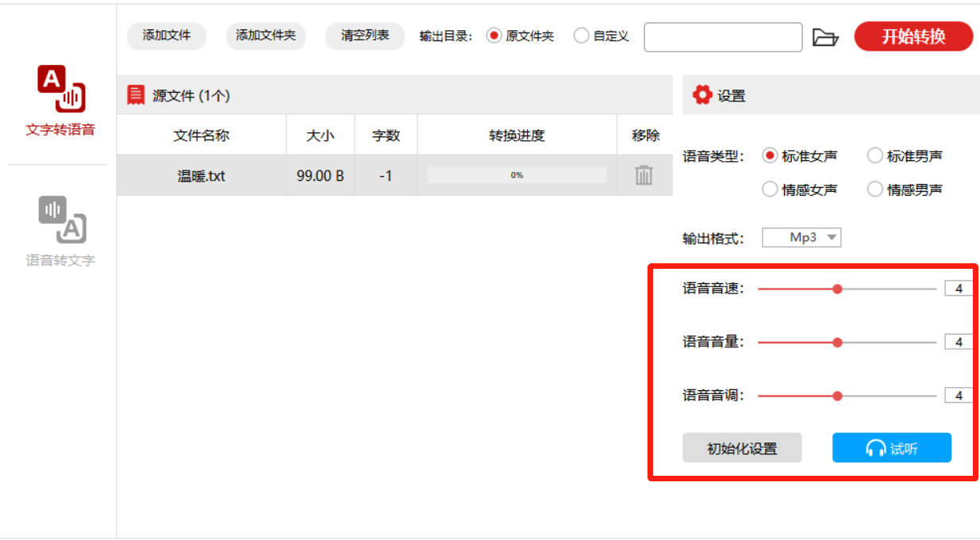Viewport: 980px width, 540px height.
Task: Click 添加文件夹 button
Action: (x=266, y=36)
